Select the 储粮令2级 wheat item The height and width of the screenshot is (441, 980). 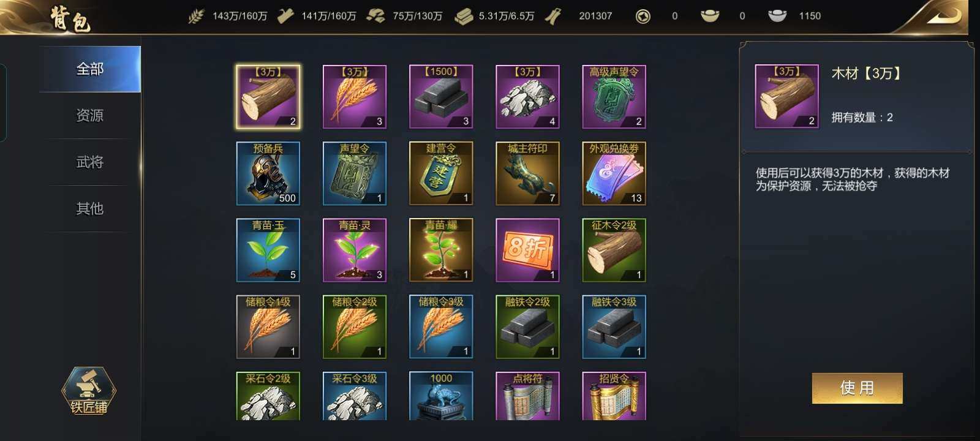click(x=355, y=326)
